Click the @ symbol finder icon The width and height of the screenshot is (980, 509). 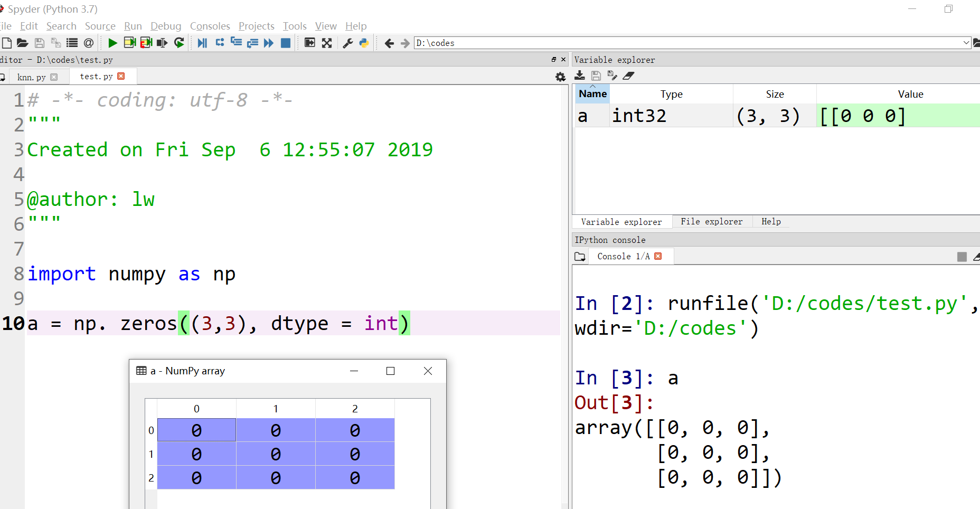click(89, 43)
